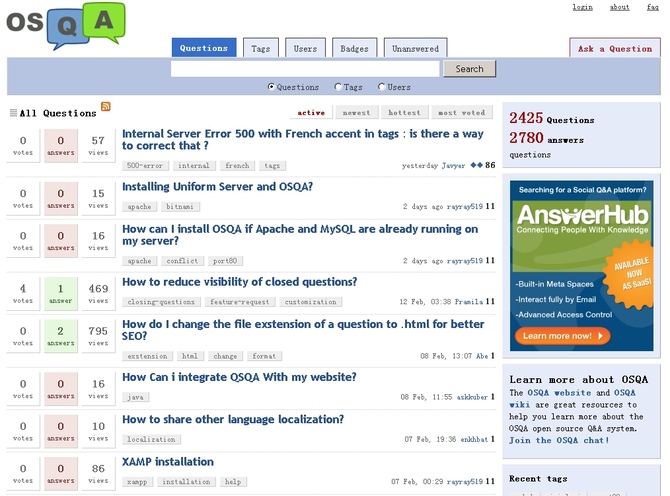The height and width of the screenshot is (496, 670).
Task: Open the RSS feed icon
Action: 106,106
